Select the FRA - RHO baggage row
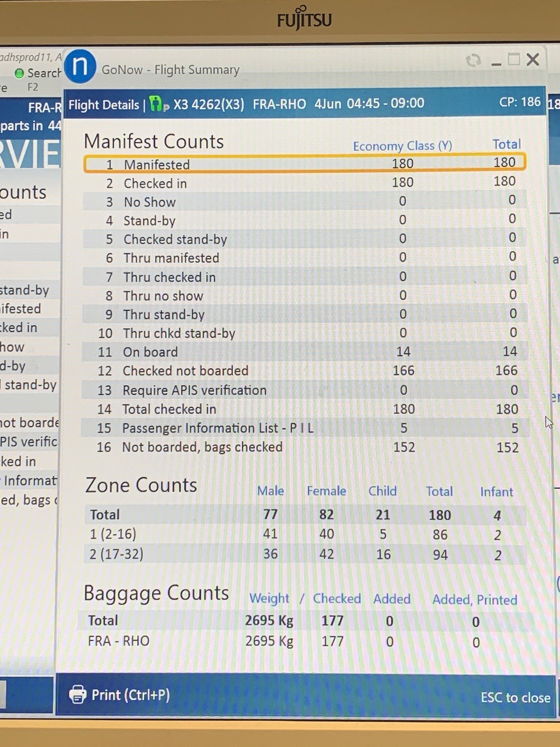This screenshot has width=560, height=747. 304,641
